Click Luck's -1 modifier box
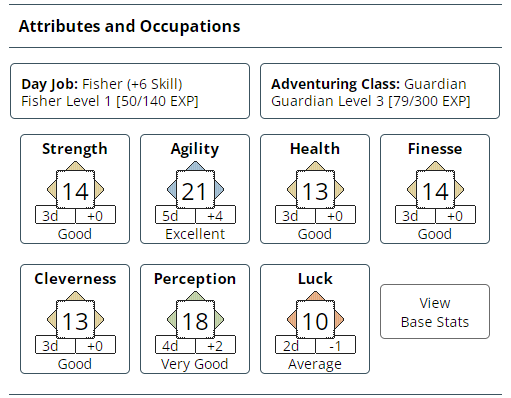Image resolution: width=511 pixels, height=398 pixels. point(335,345)
